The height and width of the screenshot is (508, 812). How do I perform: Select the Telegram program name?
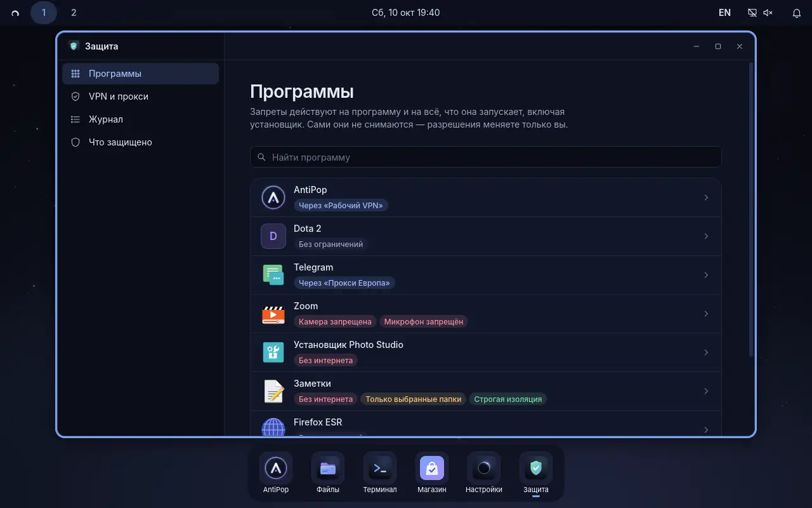click(313, 267)
